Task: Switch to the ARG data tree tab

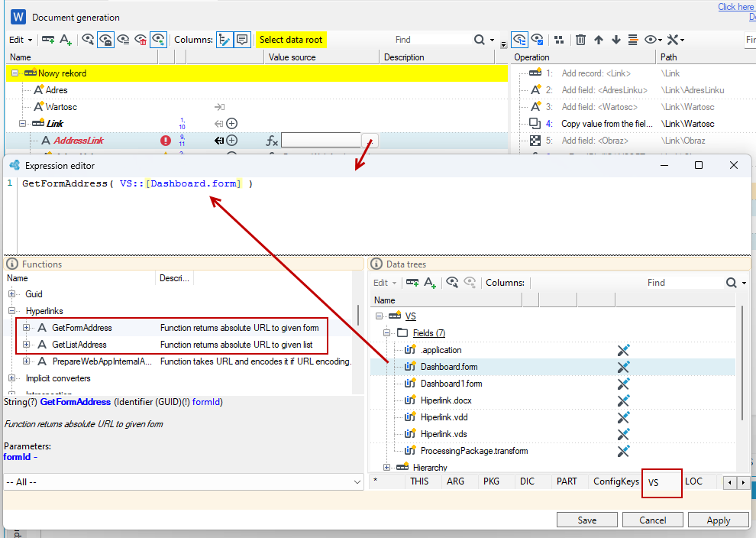Action: 455,481
